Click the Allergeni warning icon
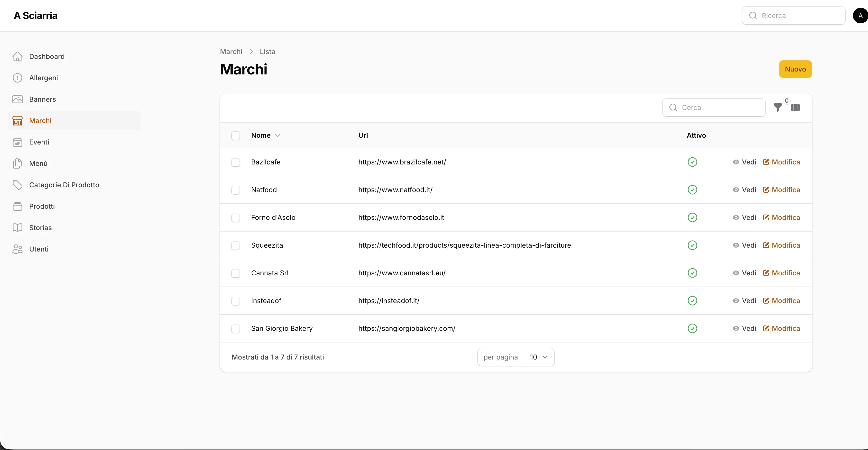Screen dimensions: 868x450 [18, 78]
